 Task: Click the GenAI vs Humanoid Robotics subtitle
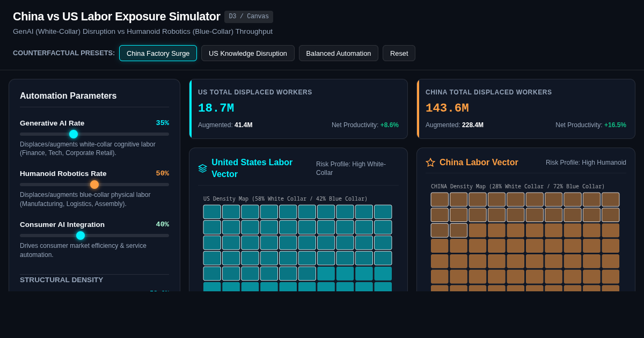click(143, 32)
